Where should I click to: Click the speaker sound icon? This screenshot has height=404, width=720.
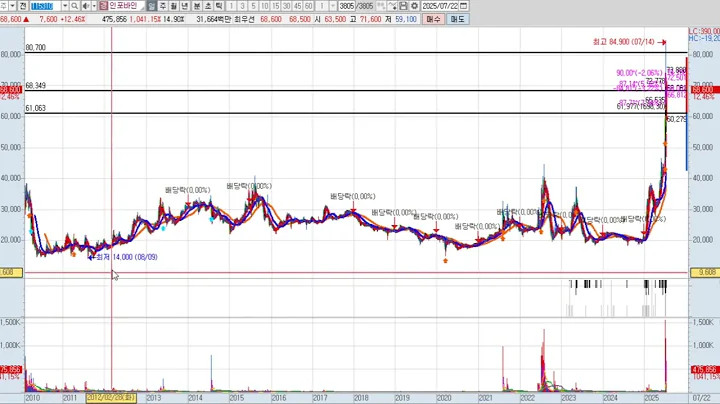pos(85,6)
